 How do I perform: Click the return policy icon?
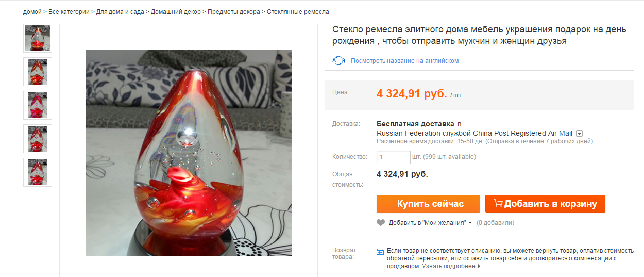pyautogui.click(x=380, y=251)
